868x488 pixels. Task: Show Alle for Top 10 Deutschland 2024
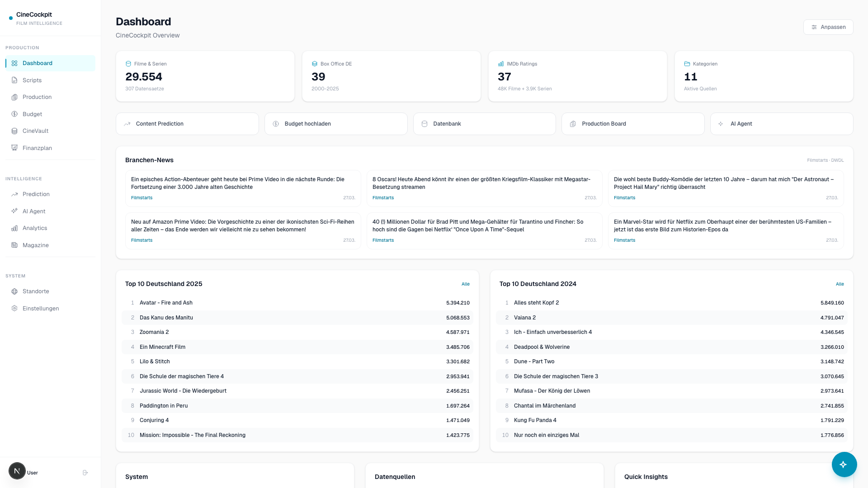[840, 284]
